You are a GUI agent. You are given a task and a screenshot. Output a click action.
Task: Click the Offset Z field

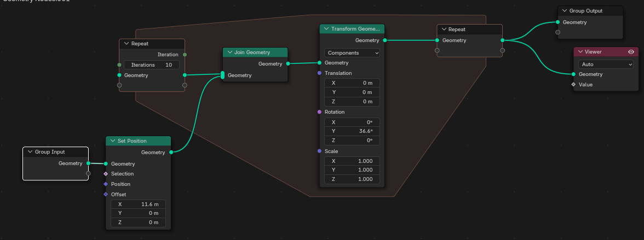coord(139,223)
